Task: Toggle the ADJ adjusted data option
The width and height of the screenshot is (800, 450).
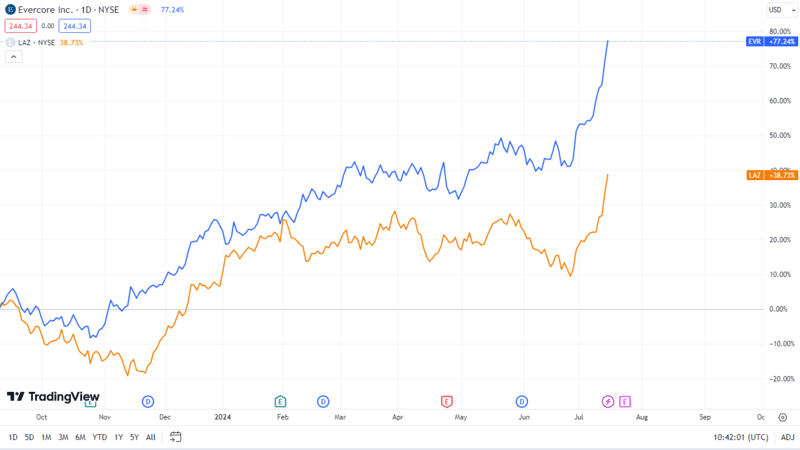Action: pos(788,437)
